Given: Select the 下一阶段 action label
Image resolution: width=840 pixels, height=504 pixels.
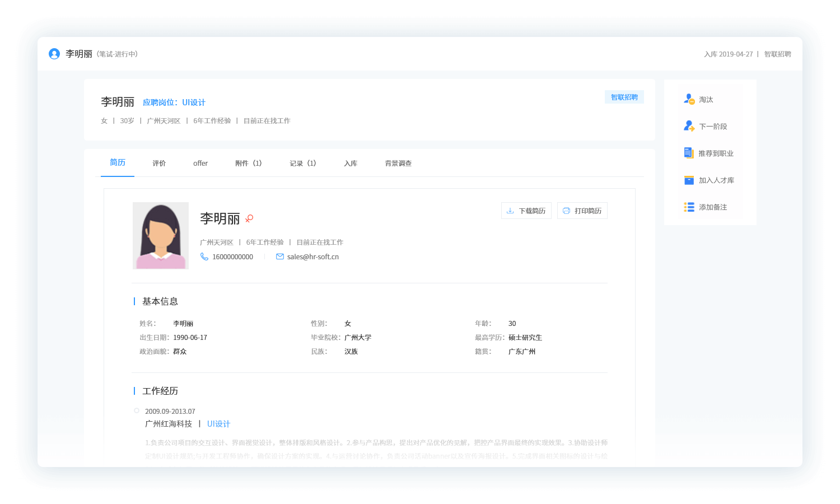Looking at the screenshot, I should point(713,127).
